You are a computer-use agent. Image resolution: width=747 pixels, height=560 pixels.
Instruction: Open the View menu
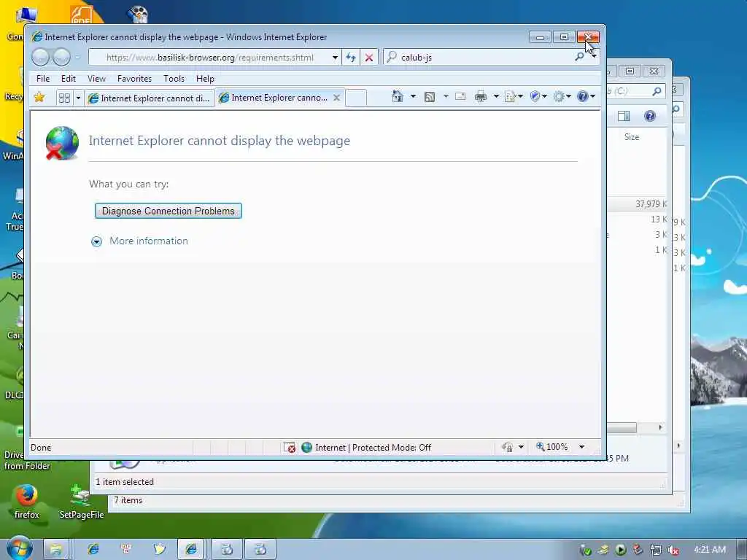click(x=96, y=79)
